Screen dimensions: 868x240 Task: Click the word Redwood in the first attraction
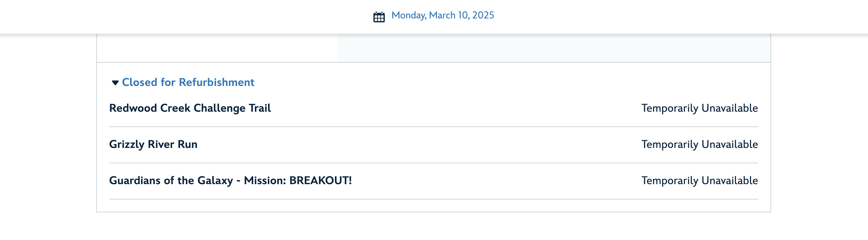pos(133,108)
